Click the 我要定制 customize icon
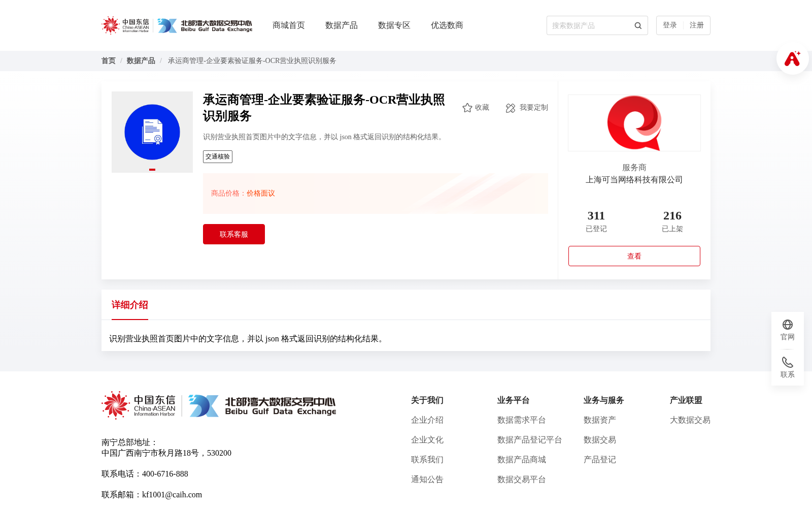812x508 pixels. pyautogui.click(x=511, y=108)
